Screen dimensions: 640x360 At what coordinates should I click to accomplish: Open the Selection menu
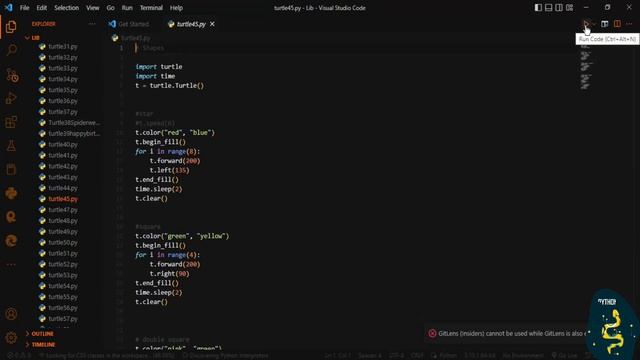[67, 8]
